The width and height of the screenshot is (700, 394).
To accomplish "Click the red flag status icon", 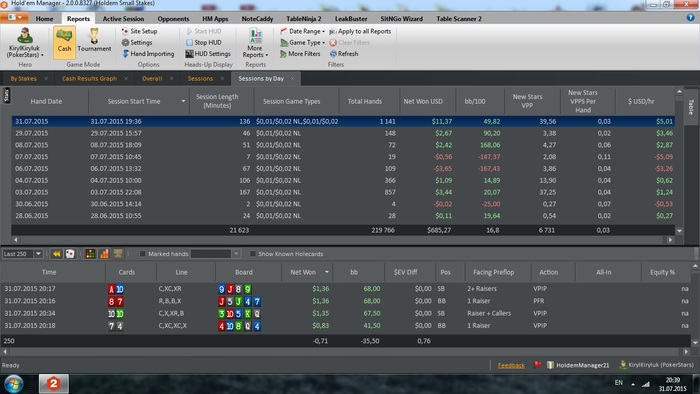I will (537, 365).
